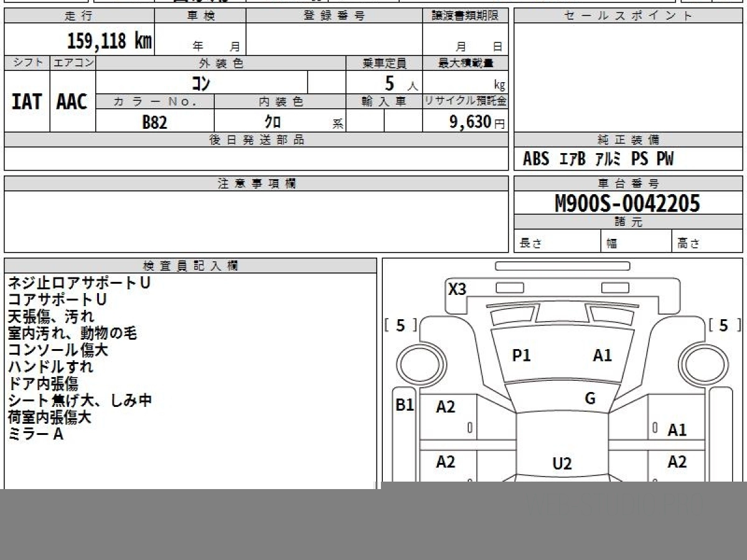Click the 幅 dimension label
This screenshot has height=560, width=747.
(x=612, y=244)
